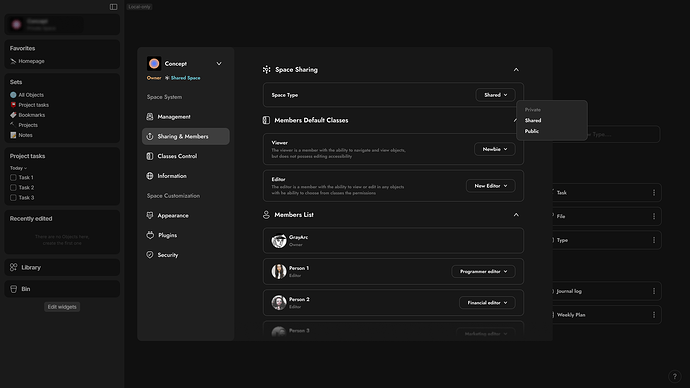Open the Management settings tab
This screenshot has height=388, width=690.
[186, 117]
